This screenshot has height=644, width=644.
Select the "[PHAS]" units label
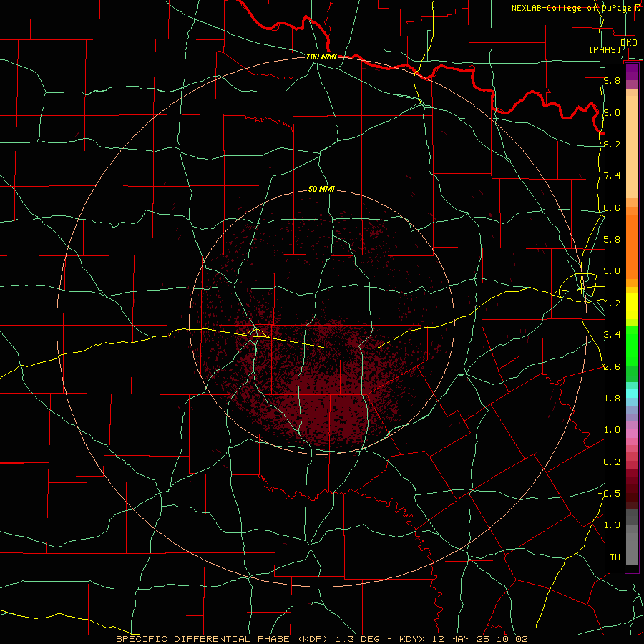(x=605, y=49)
